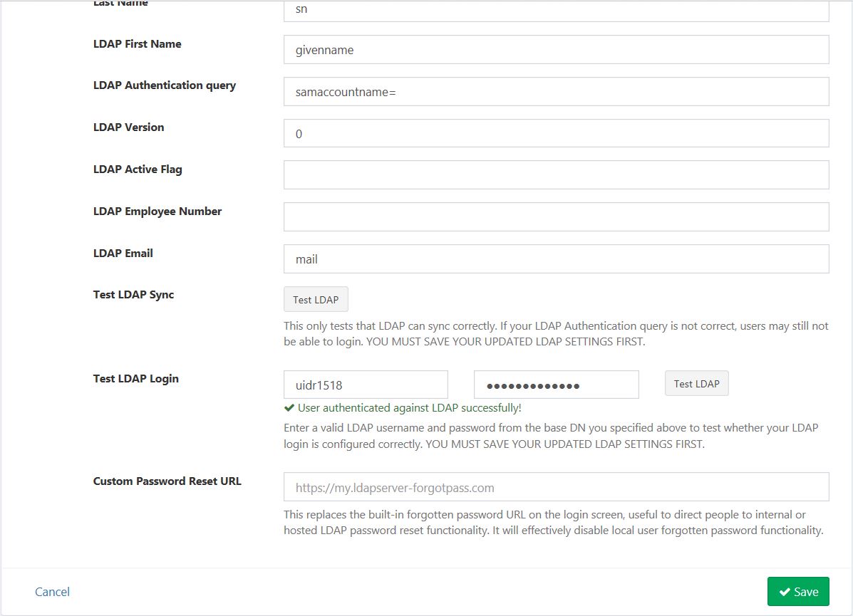Click the Save button
The height and width of the screenshot is (616, 853).
pyautogui.click(x=798, y=591)
